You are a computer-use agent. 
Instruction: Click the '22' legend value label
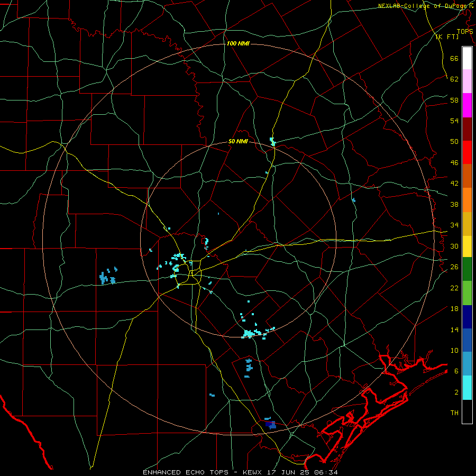[454, 288]
